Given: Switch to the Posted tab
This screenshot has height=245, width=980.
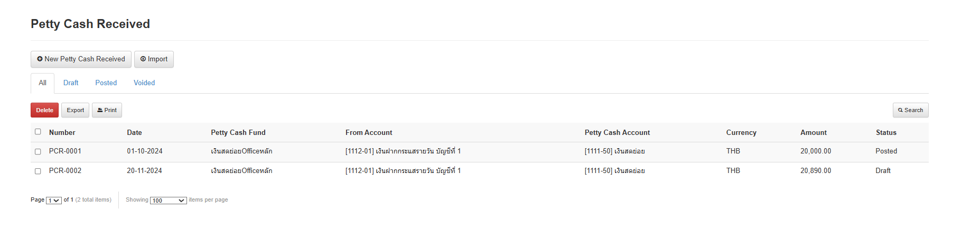Looking at the screenshot, I should 106,83.
